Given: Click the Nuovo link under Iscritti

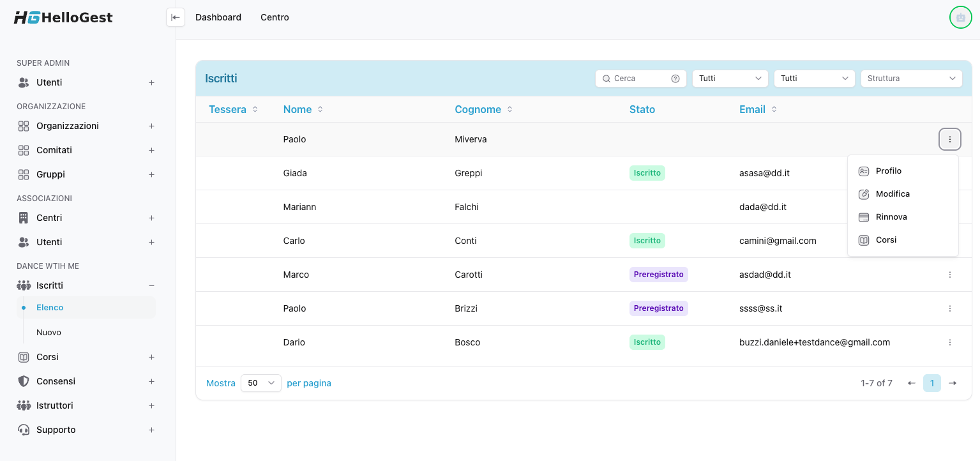Looking at the screenshot, I should pyautogui.click(x=49, y=332).
